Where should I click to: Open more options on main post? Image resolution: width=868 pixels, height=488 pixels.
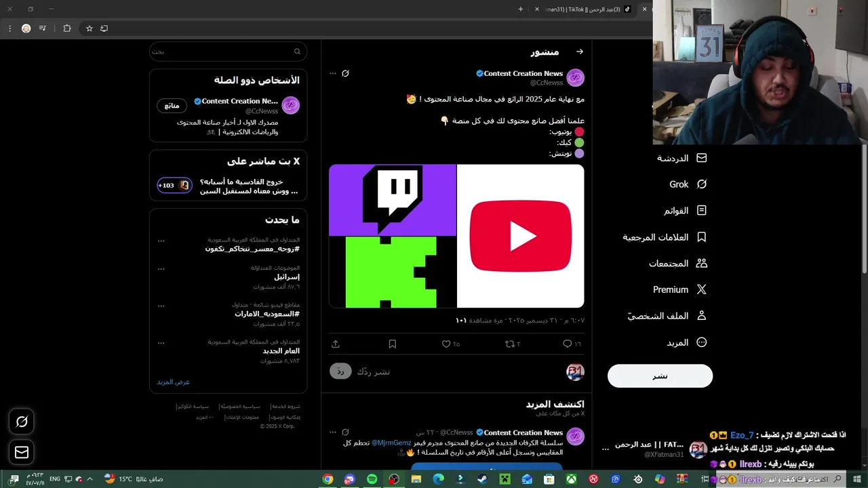tap(332, 73)
